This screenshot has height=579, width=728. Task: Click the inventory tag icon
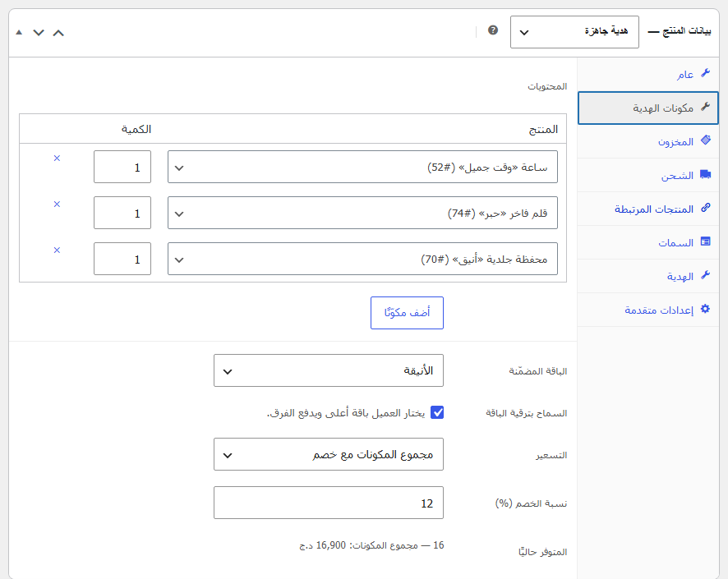tap(705, 140)
